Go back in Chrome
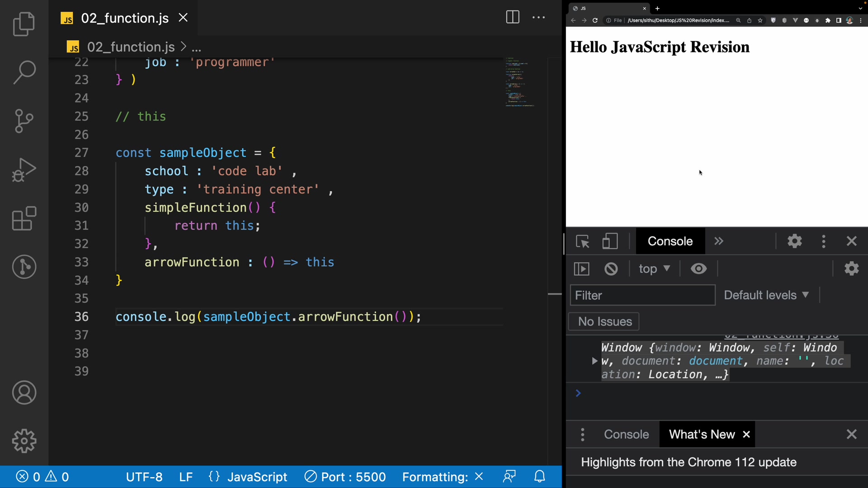 pos(573,20)
